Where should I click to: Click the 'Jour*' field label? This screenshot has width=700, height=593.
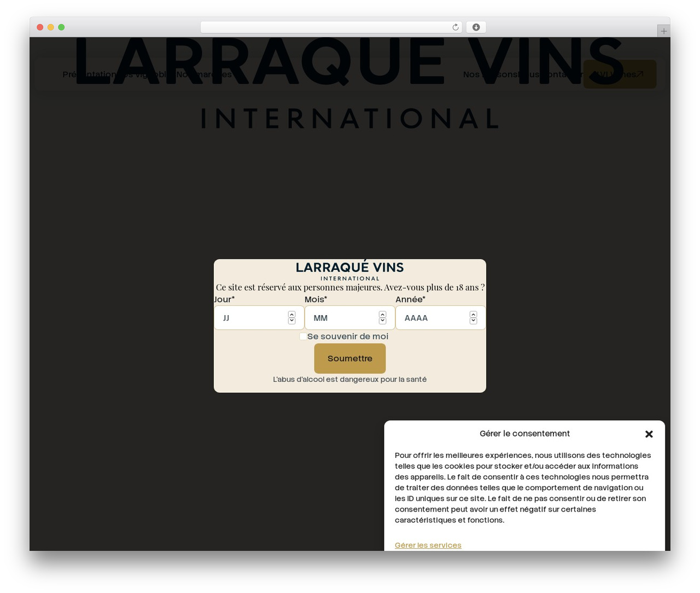click(x=224, y=299)
